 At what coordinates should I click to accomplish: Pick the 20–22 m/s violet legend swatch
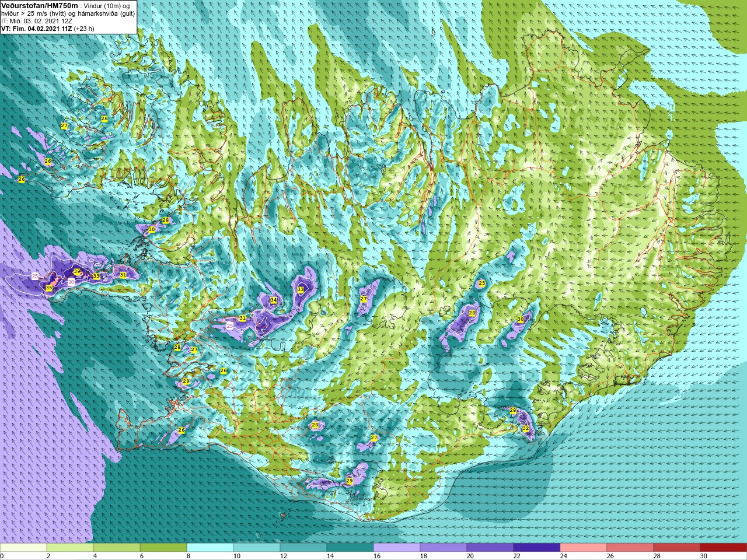tap(490, 548)
